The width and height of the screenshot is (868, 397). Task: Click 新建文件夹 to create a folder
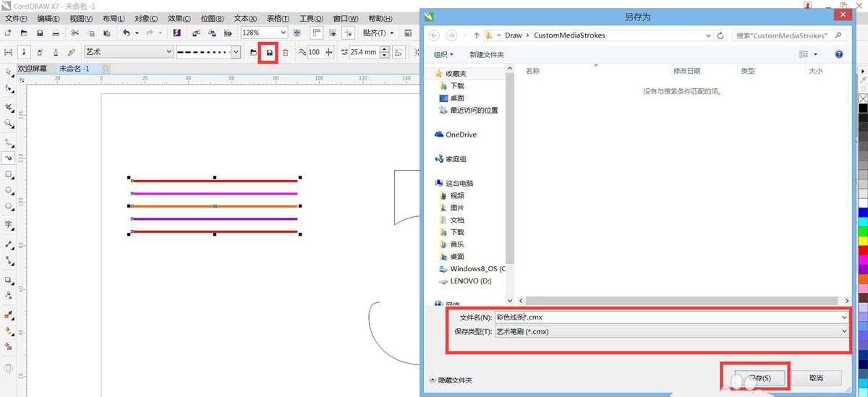(486, 54)
